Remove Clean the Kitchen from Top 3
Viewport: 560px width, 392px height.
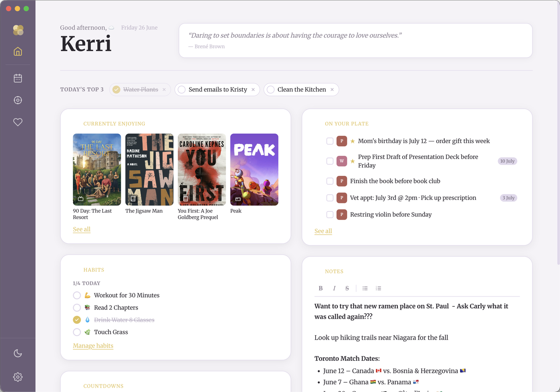click(x=332, y=90)
